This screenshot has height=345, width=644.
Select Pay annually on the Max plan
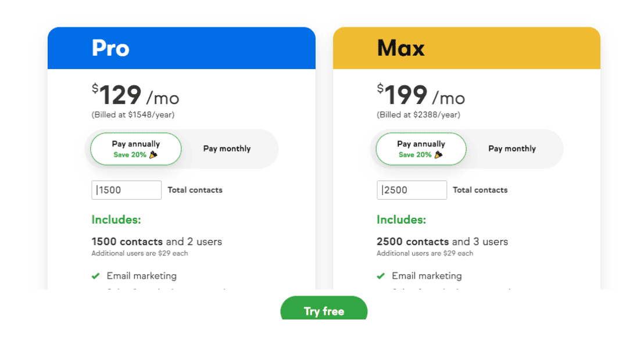point(421,149)
